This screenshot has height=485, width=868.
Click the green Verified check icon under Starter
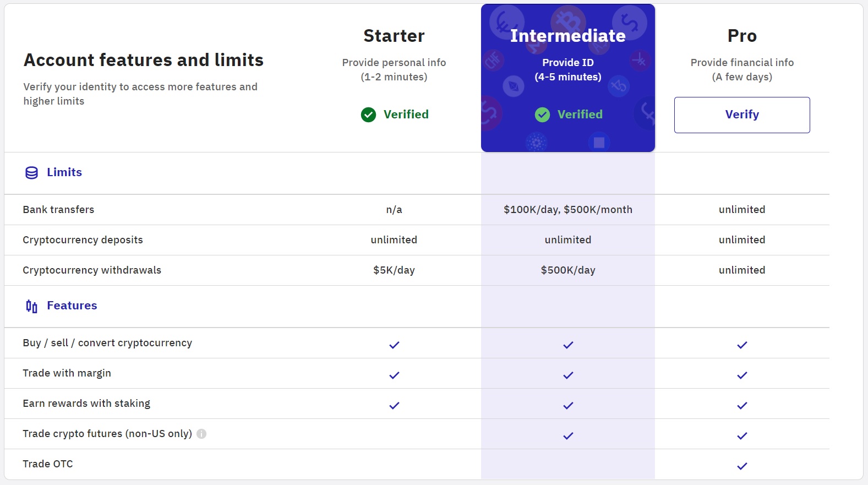pos(368,115)
